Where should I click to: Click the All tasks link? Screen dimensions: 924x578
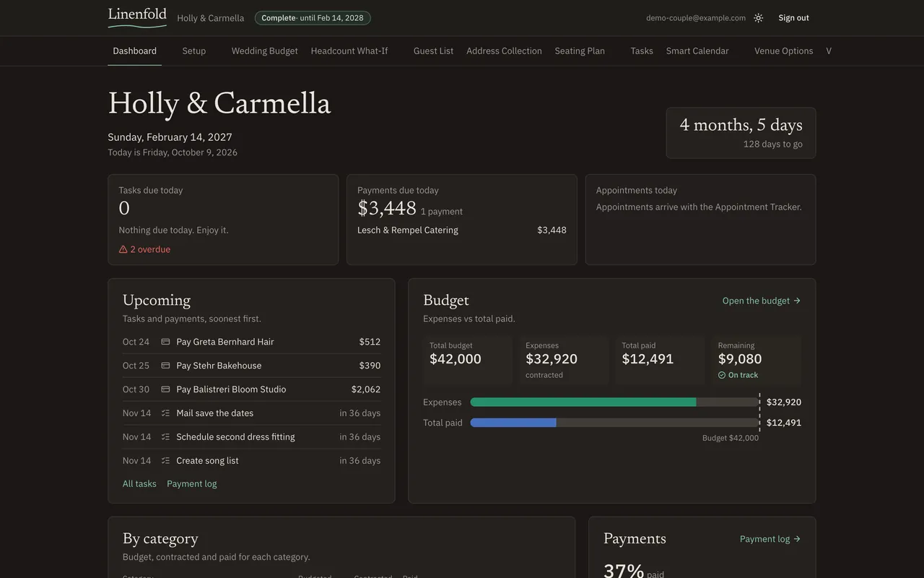tap(139, 484)
